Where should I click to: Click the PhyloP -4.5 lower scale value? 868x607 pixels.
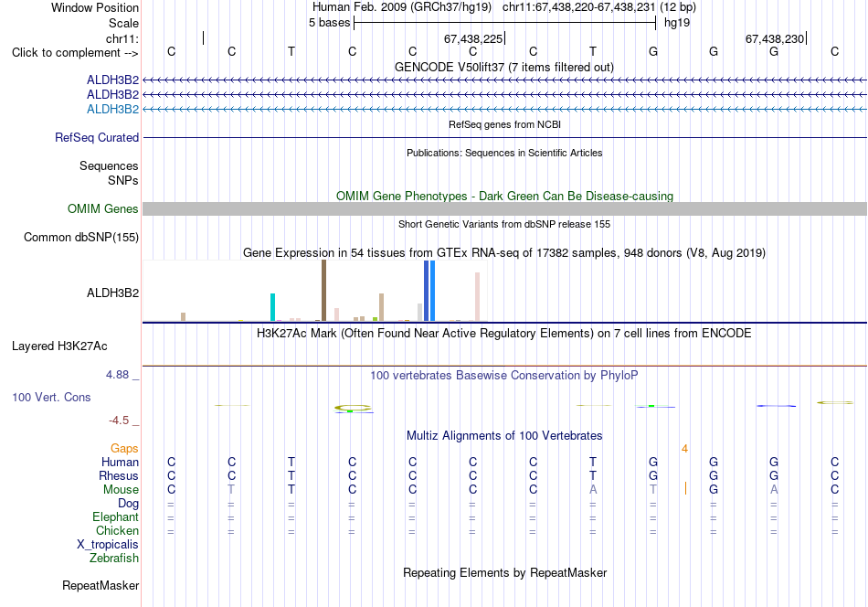tap(119, 421)
